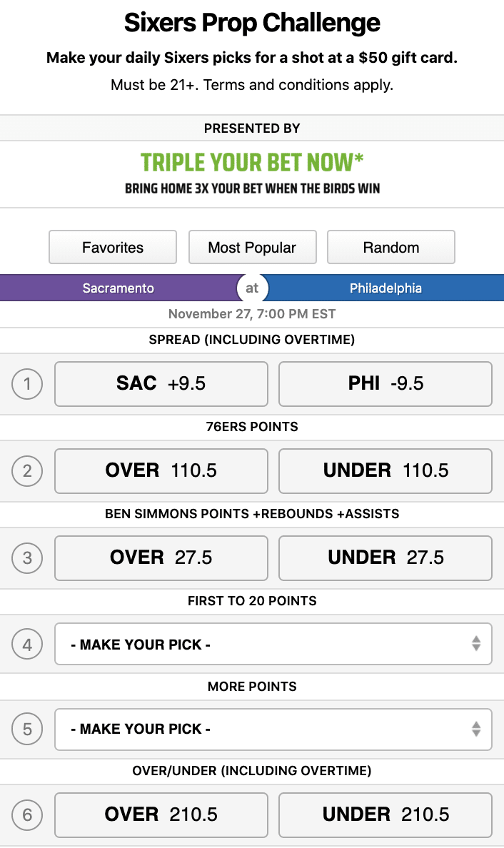This screenshot has height=848, width=504.
Task: Click the question 1 number circle
Action: point(27,385)
